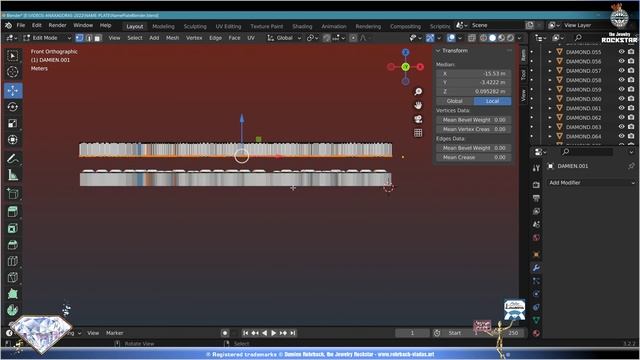The width and height of the screenshot is (640, 360).
Task: Select the Scale tool
Action: click(13, 123)
